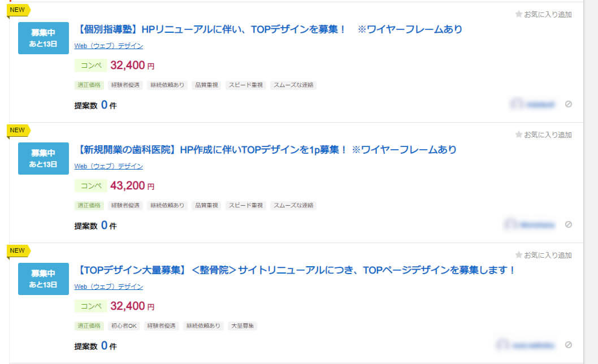
Task: Follow the Web（ウェブ）デザイン link under 歯科医院
Action: click(109, 166)
